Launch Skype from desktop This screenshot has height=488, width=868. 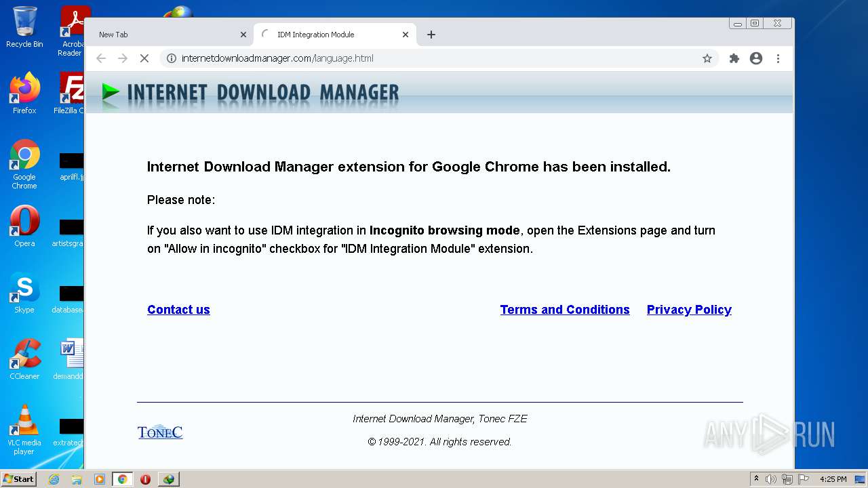pos(24,293)
